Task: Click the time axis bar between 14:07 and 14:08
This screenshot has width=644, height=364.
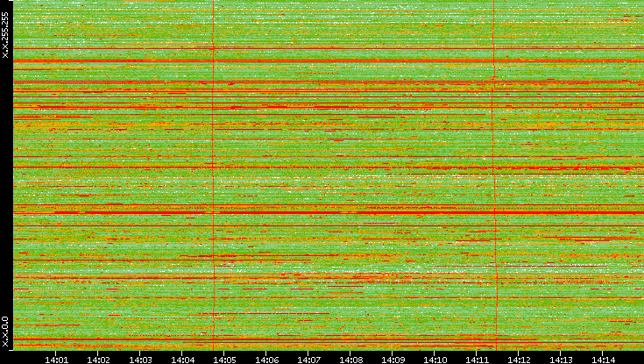Action: tap(329, 359)
